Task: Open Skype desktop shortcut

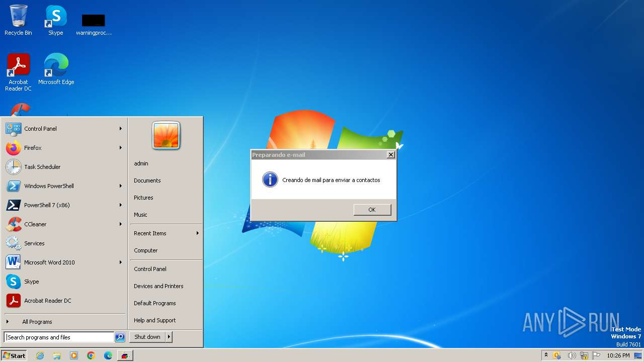Action: (56, 20)
